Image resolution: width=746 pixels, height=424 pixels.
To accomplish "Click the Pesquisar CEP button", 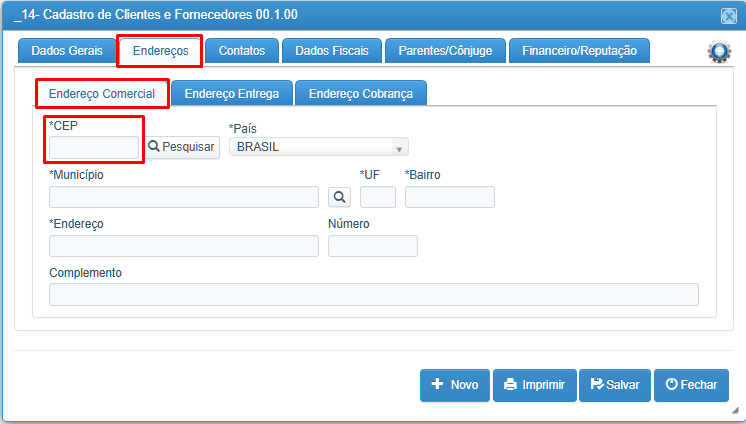I will click(x=182, y=147).
